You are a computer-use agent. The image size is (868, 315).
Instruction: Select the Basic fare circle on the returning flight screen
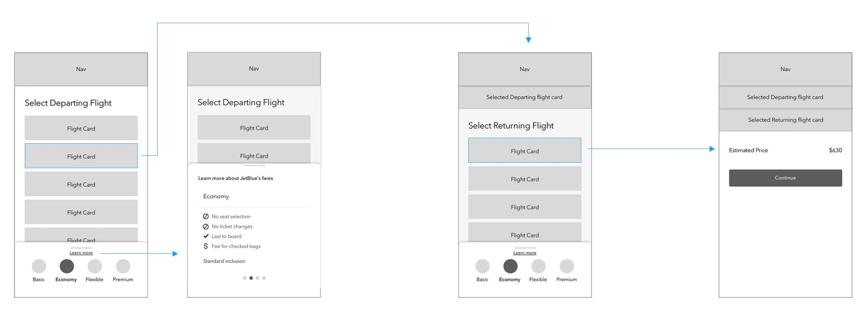pos(482,267)
